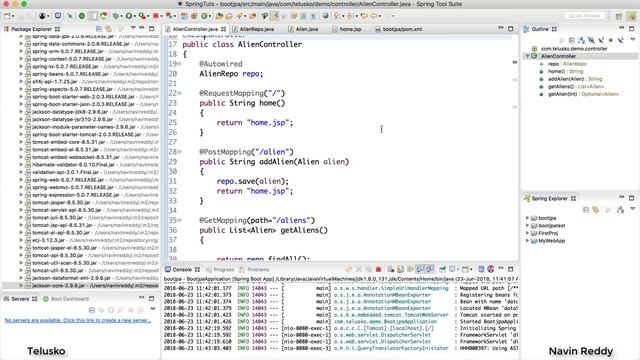
Task: Open Package Explorer view menu dropdown
Action: tap(133, 28)
